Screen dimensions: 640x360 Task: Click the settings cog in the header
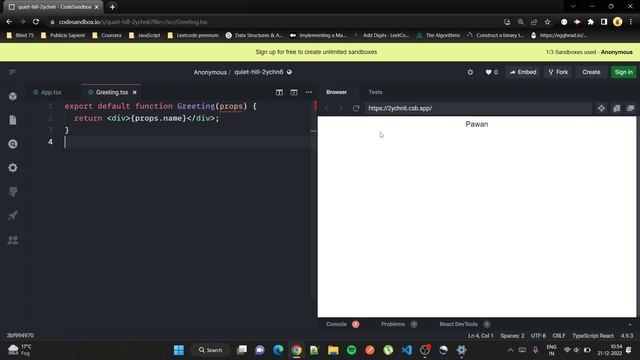point(470,72)
